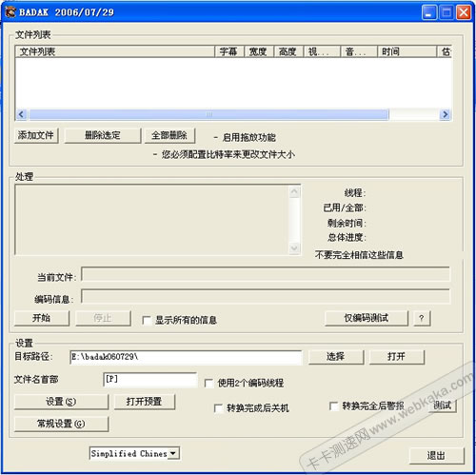Click the 目标路径 input field
The image size is (476, 475).
tap(186, 357)
